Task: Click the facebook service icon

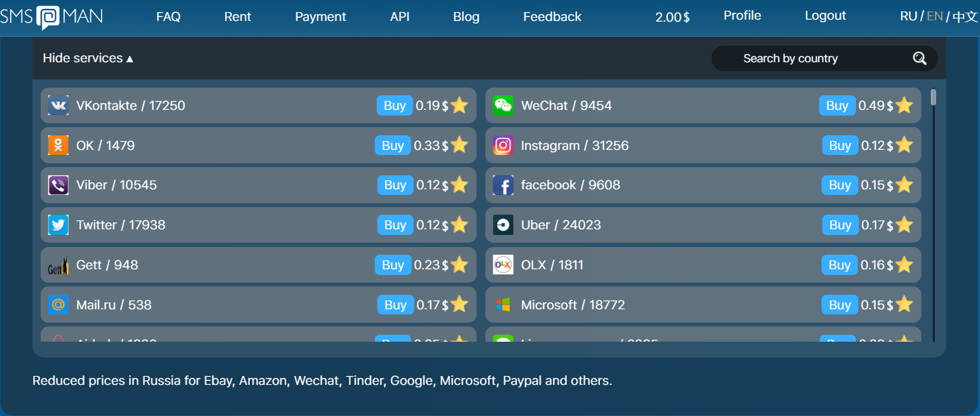Action: (x=503, y=185)
